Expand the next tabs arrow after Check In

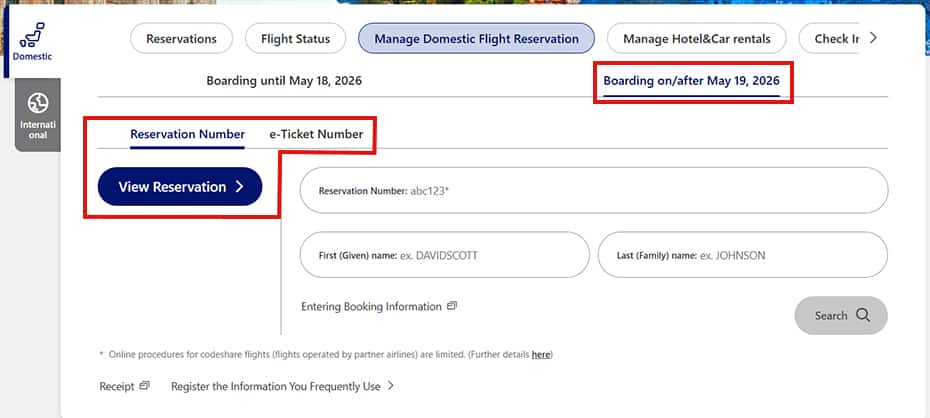pyautogui.click(x=873, y=39)
